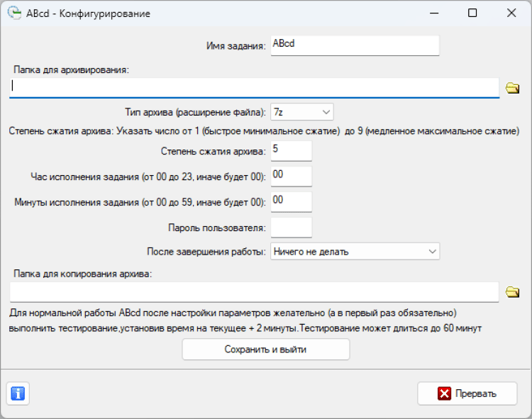
Task: Browse for the archiving folder
Action: click(512, 88)
